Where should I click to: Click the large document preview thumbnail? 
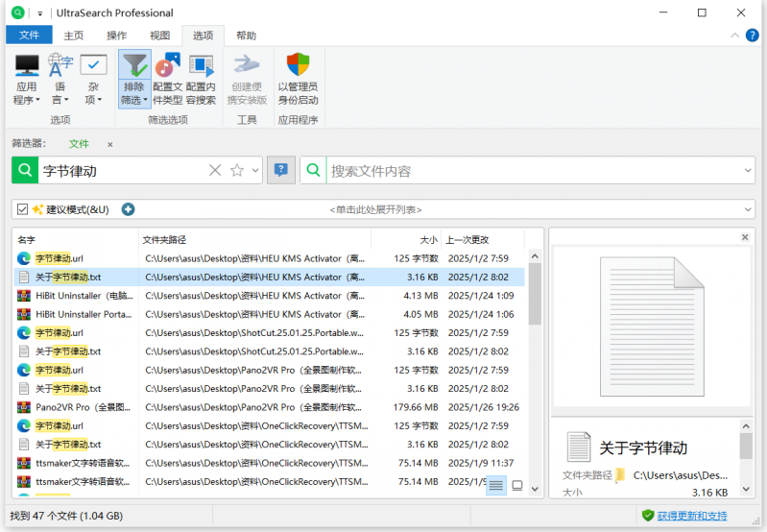tap(652, 326)
